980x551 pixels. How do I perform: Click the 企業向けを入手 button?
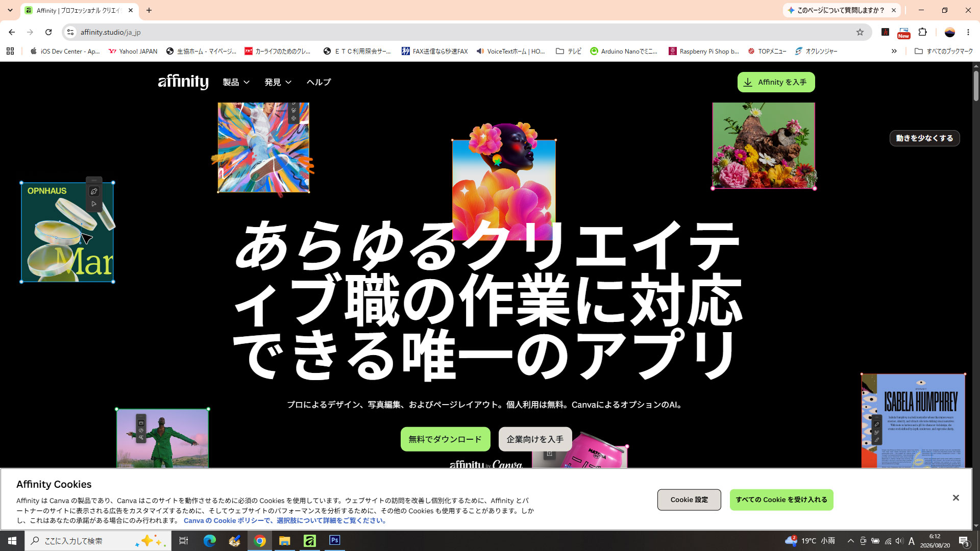(x=535, y=439)
